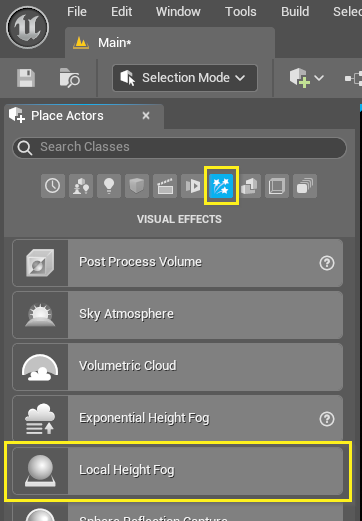Select the Cinematic clapperboard category icon
Image resolution: width=362 pixels, height=521 pixels.
coord(165,186)
